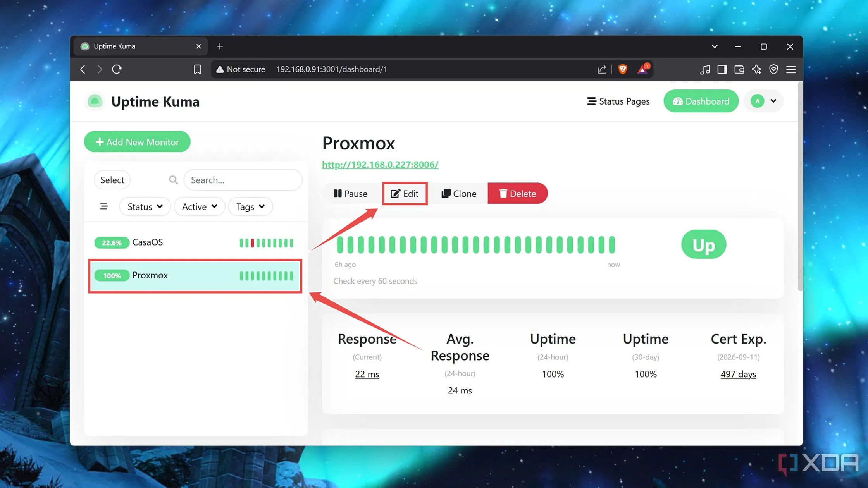The height and width of the screenshot is (488, 868).
Task: Bookmark this page with bookmark icon
Action: (198, 69)
